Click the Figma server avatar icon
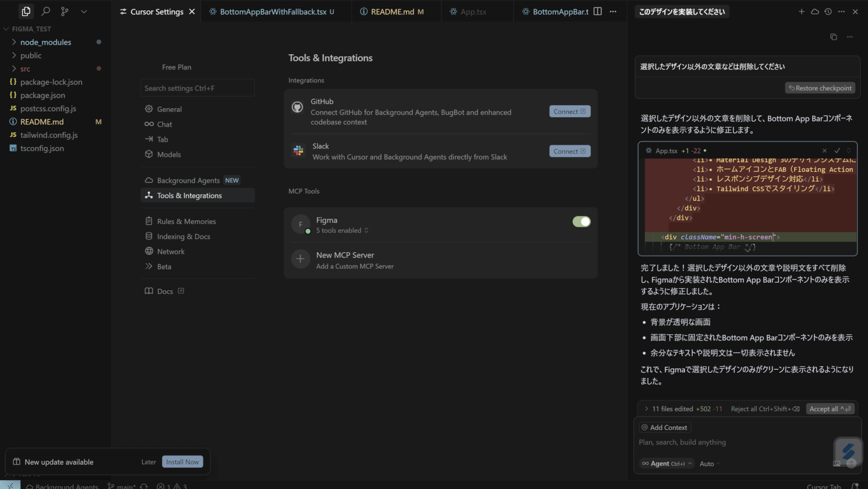The width and height of the screenshot is (868, 489). 300,224
